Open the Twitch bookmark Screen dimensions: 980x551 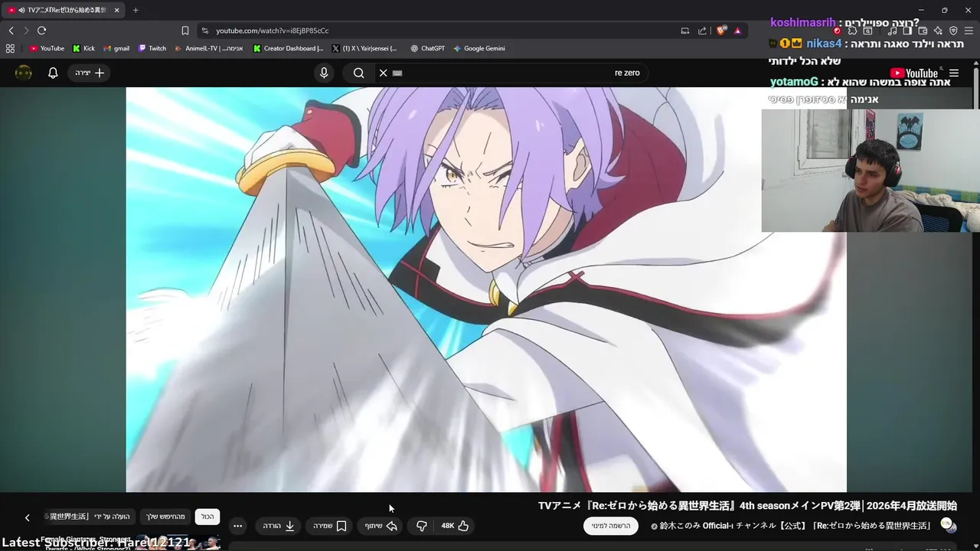tap(152, 48)
